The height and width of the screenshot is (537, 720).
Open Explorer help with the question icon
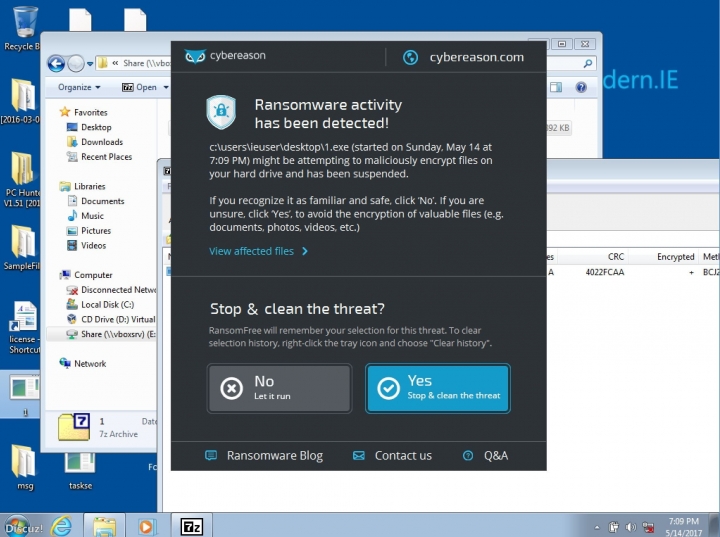click(581, 87)
